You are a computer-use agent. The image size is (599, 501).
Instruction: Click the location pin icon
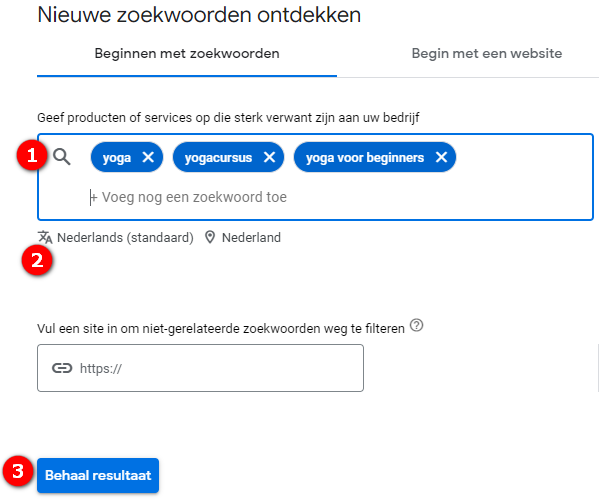(x=210, y=237)
